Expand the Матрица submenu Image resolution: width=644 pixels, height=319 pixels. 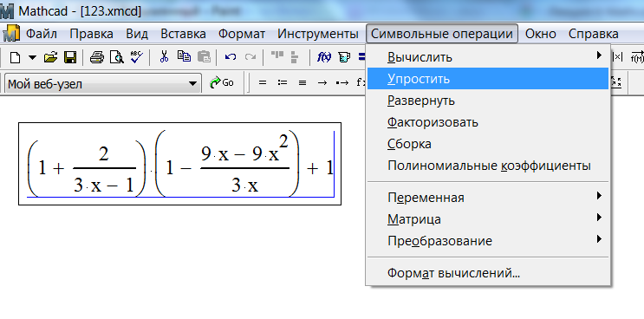(488, 219)
